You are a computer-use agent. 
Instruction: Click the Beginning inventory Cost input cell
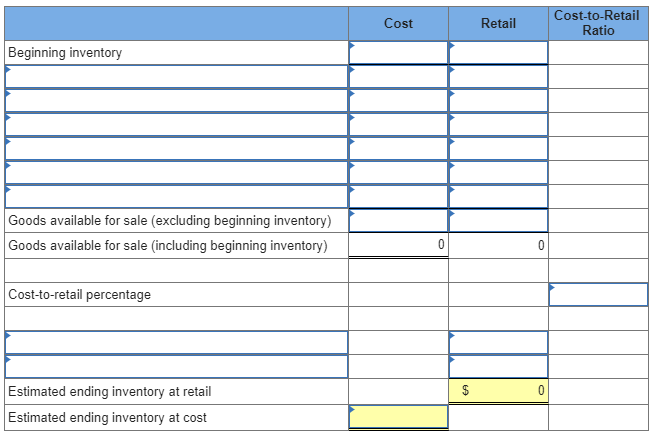click(398, 52)
